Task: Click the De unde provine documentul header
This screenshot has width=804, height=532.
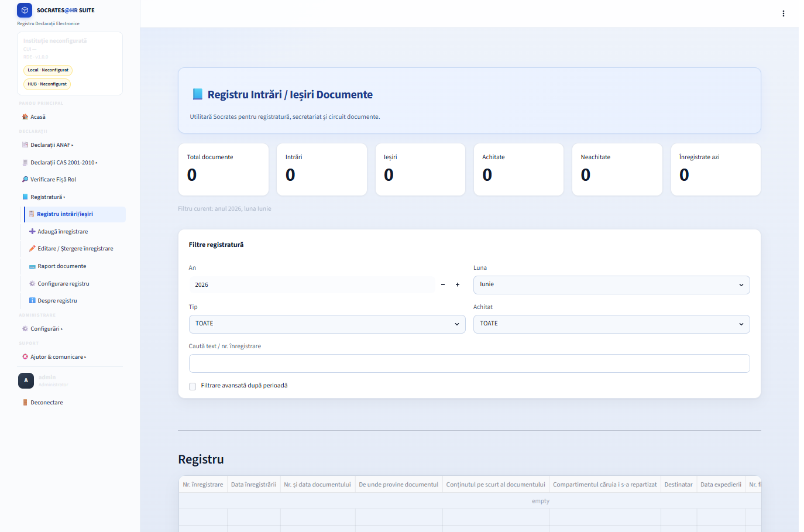Action: point(398,485)
